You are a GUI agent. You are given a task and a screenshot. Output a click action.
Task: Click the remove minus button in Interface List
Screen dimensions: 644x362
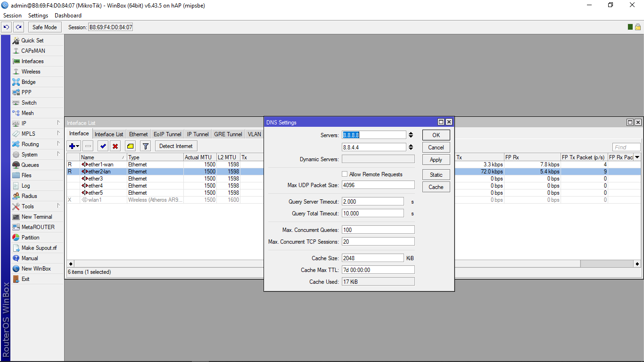pos(88,146)
